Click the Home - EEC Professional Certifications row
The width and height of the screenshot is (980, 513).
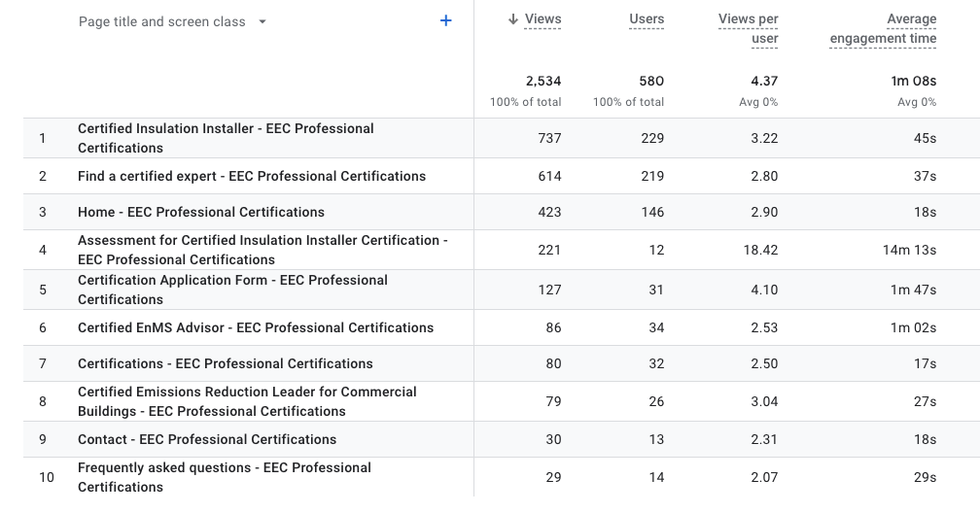tap(201, 212)
